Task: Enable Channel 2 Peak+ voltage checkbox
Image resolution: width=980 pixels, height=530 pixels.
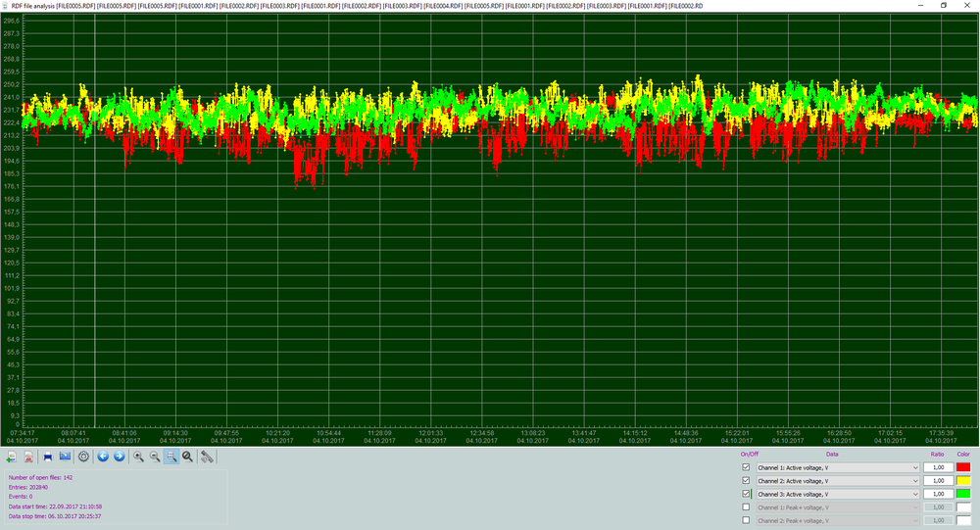Action: pyautogui.click(x=746, y=520)
